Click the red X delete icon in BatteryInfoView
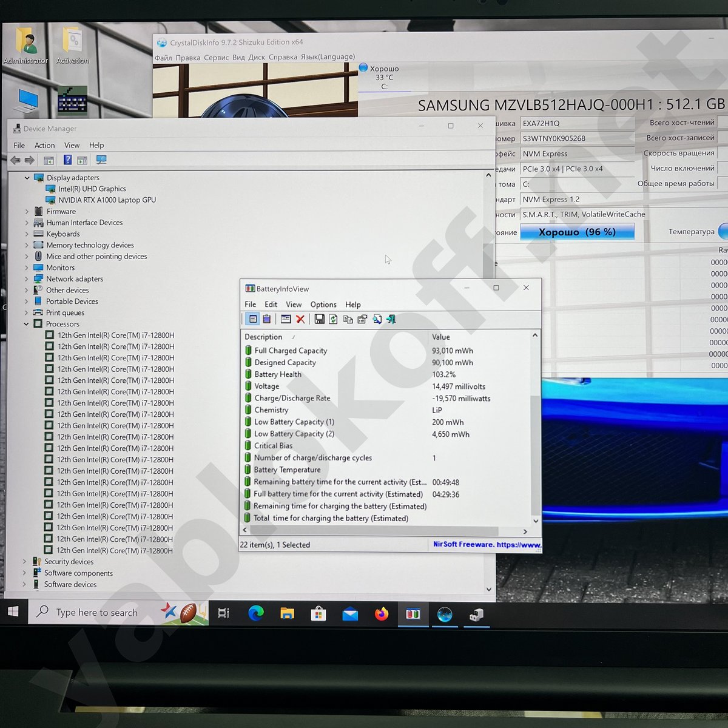Viewport: 728px width, 728px height. [300, 320]
